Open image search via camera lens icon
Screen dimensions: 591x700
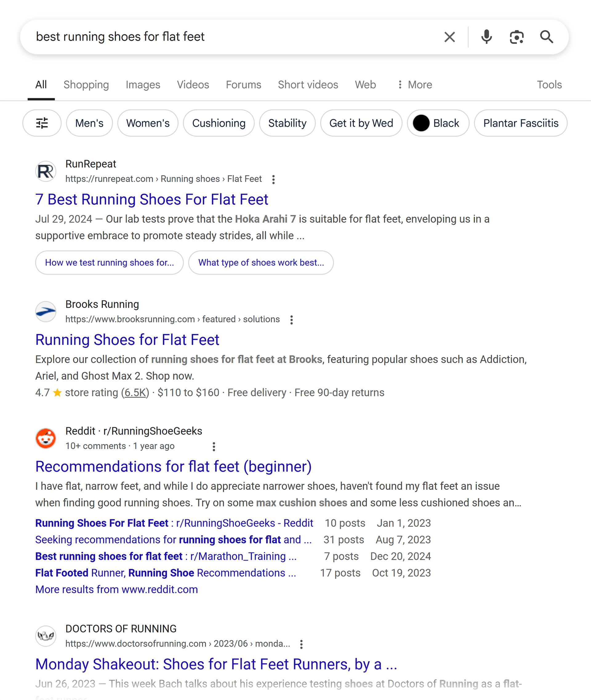(x=516, y=37)
